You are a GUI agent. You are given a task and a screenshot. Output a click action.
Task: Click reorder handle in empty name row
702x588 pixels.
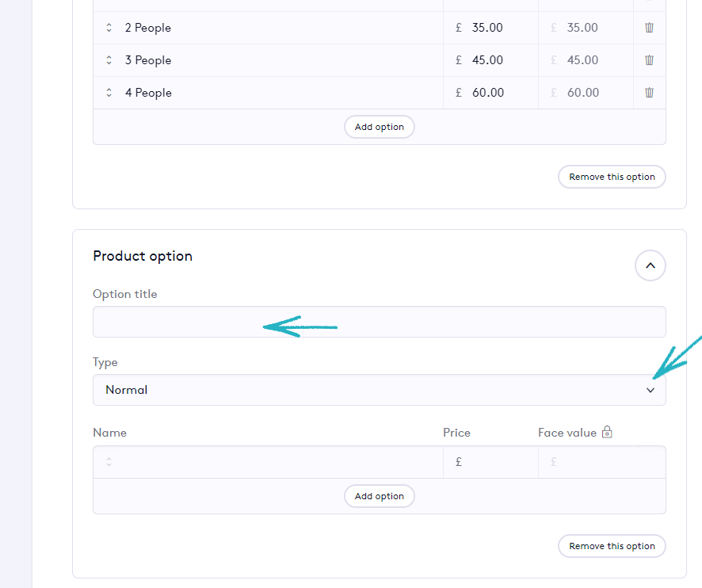click(x=109, y=462)
